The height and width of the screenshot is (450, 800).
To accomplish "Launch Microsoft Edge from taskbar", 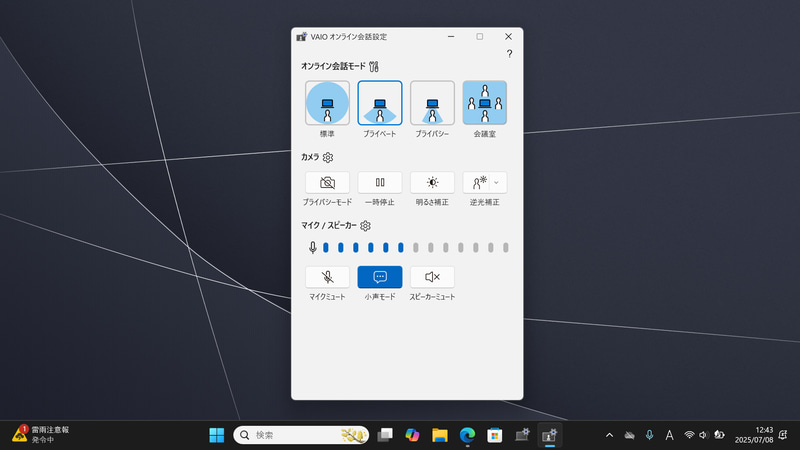I will click(x=467, y=435).
